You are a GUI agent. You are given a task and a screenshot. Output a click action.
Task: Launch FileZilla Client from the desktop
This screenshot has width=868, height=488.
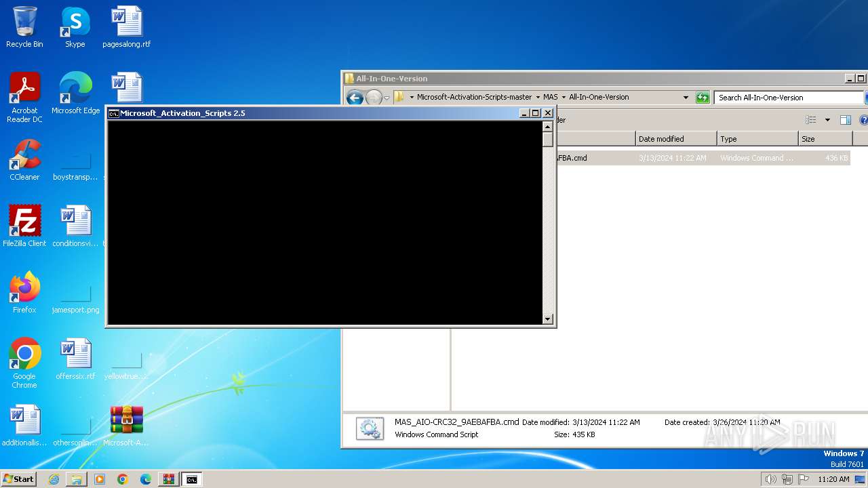[x=24, y=226]
